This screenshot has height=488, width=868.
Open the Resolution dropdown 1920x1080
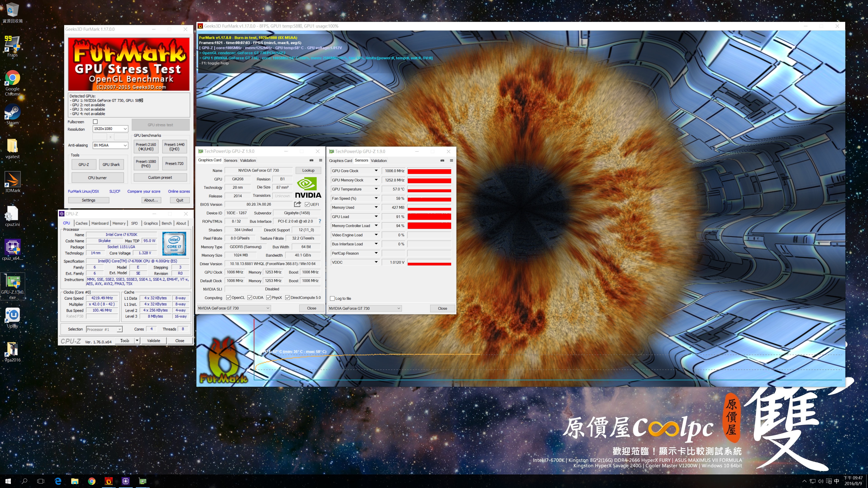[110, 129]
